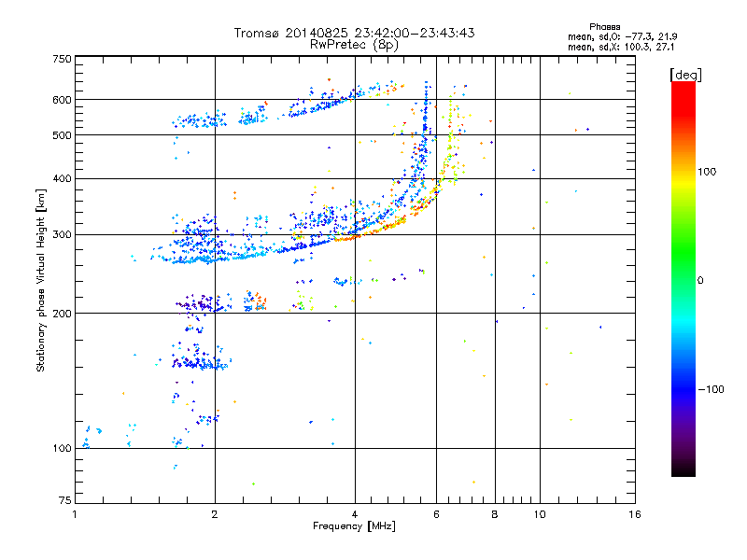
Task: Click the x-axis tick label "6"
Action: (436, 514)
